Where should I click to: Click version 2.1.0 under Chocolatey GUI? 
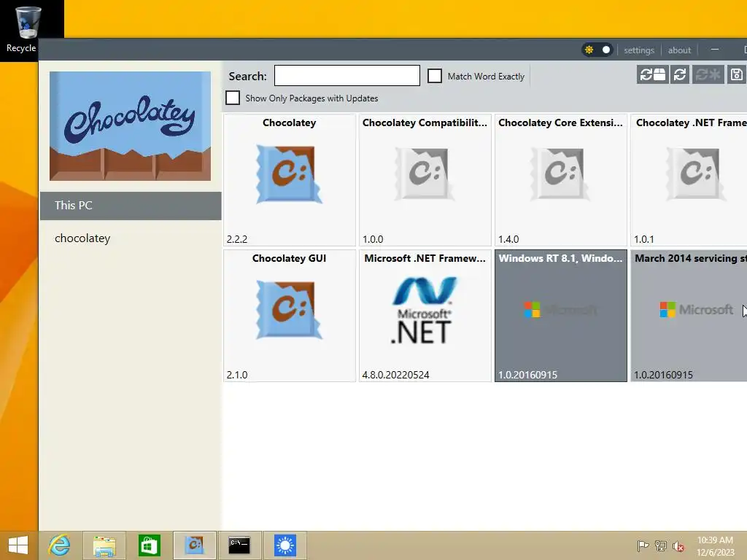click(x=237, y=375)
